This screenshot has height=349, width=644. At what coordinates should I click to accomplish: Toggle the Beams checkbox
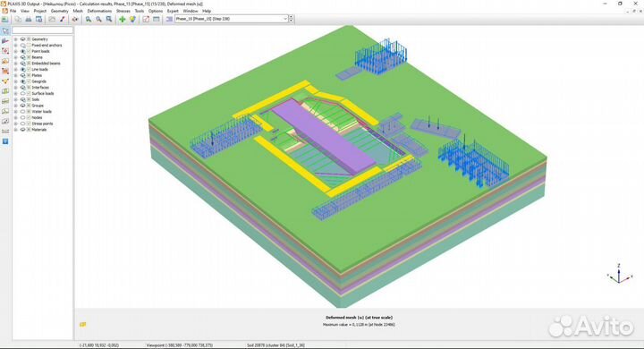coord(29,57)
